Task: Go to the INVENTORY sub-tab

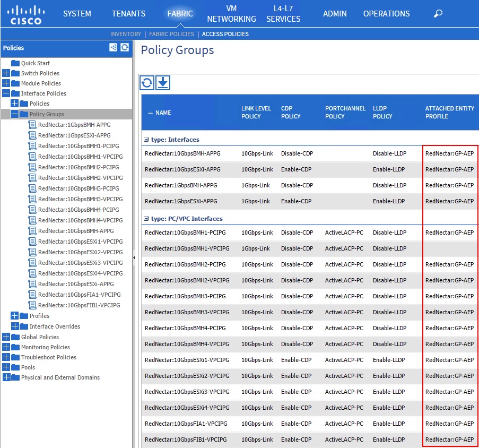Action: click(126, 34)
